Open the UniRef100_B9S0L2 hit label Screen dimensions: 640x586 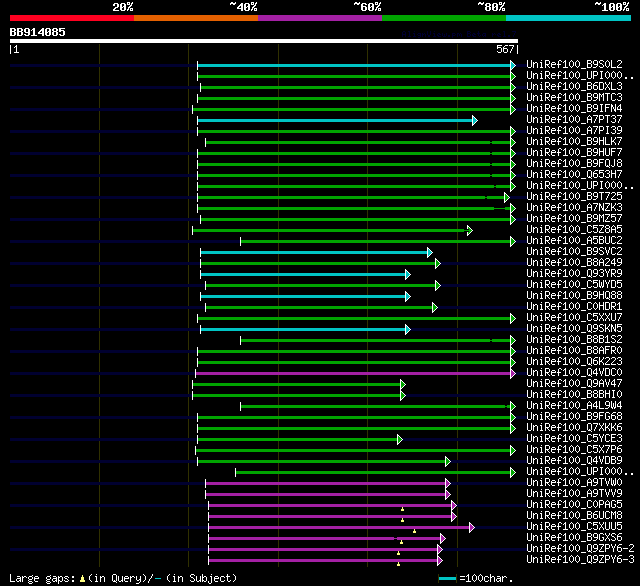pos(574,64)
